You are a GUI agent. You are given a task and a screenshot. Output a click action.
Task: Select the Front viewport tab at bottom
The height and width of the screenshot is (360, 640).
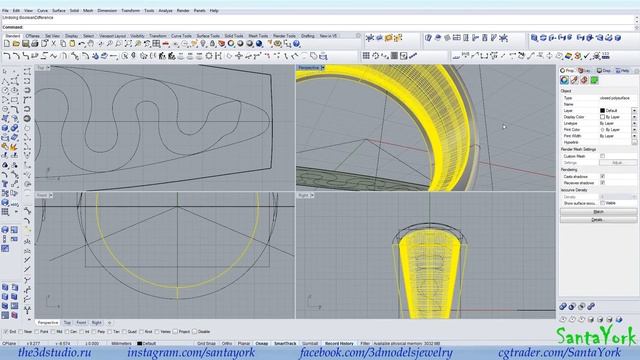click(x=82, y=323)
